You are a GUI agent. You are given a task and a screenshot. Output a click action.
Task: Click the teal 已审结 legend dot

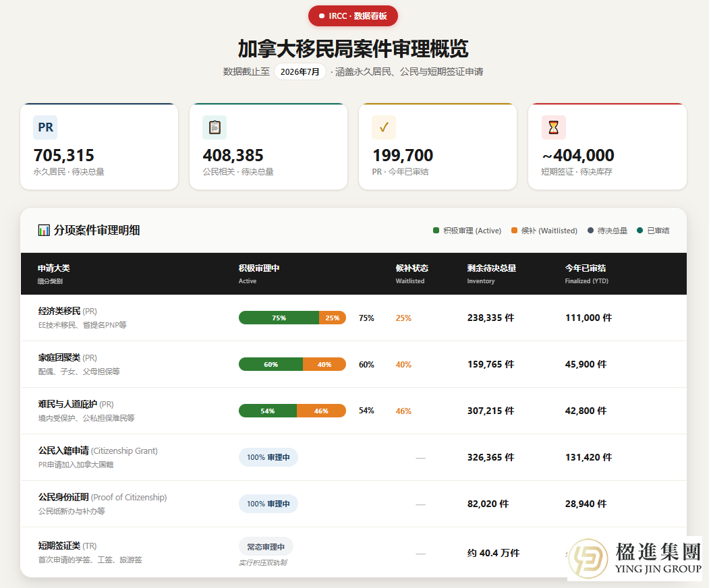[640, 231]
